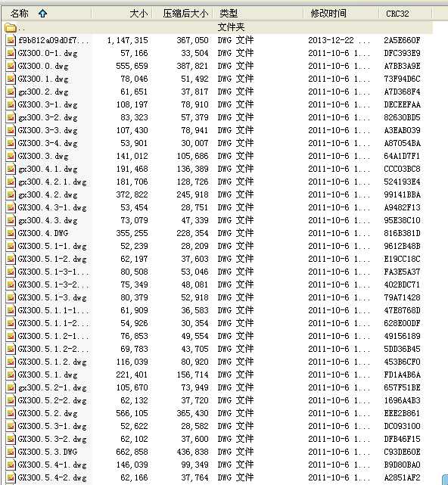Click the GX300.5.4-2.dwg file name

(52, 478)
